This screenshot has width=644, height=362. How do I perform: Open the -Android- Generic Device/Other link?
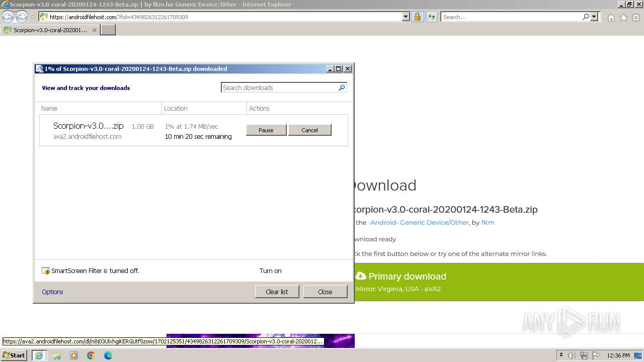[x=419, y=222]
